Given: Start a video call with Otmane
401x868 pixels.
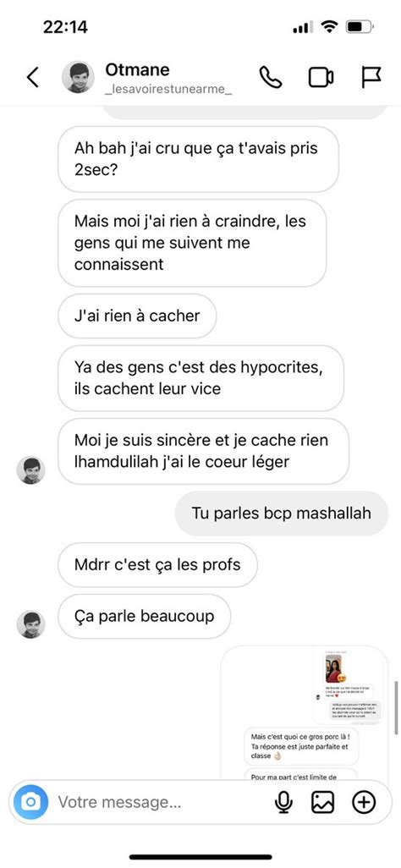Looking at the screenshot, I should [321, 78].
